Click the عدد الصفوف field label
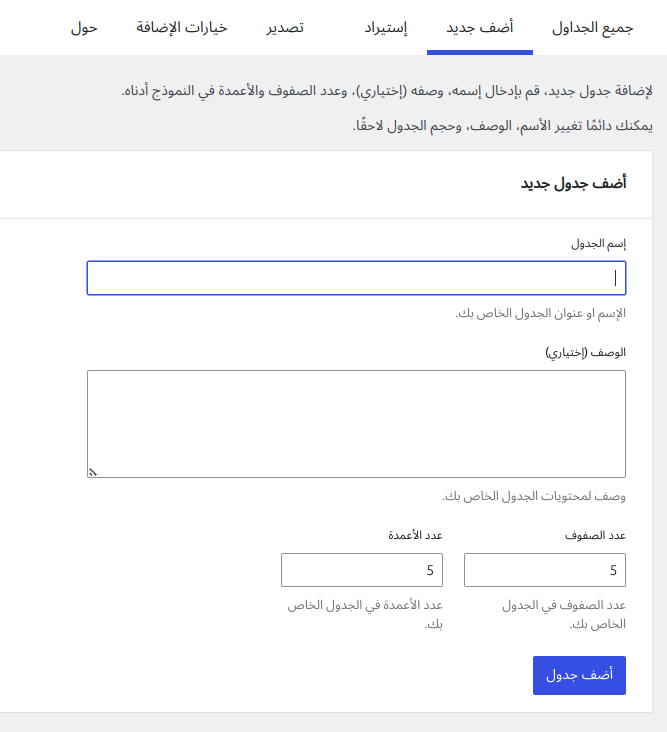This screenshot has height=732, width=667. (x=596, y=535)
